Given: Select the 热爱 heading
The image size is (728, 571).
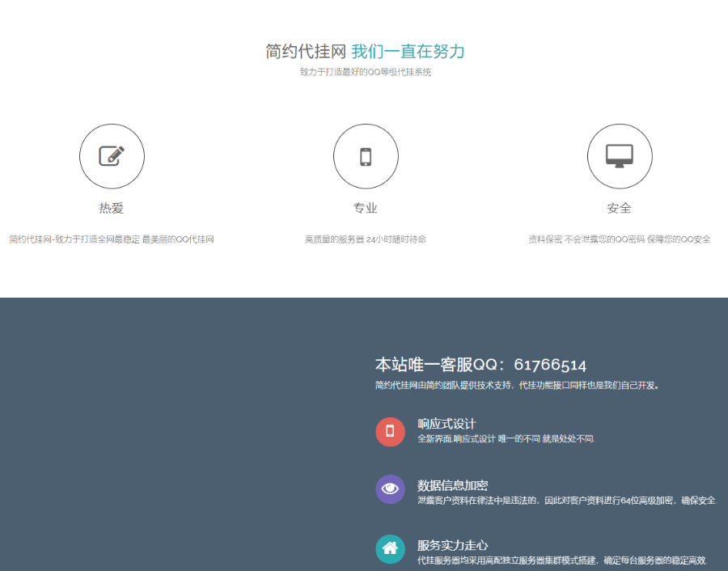Looking at the screenshot, I should pyautogui.click(x=112, y=208).
